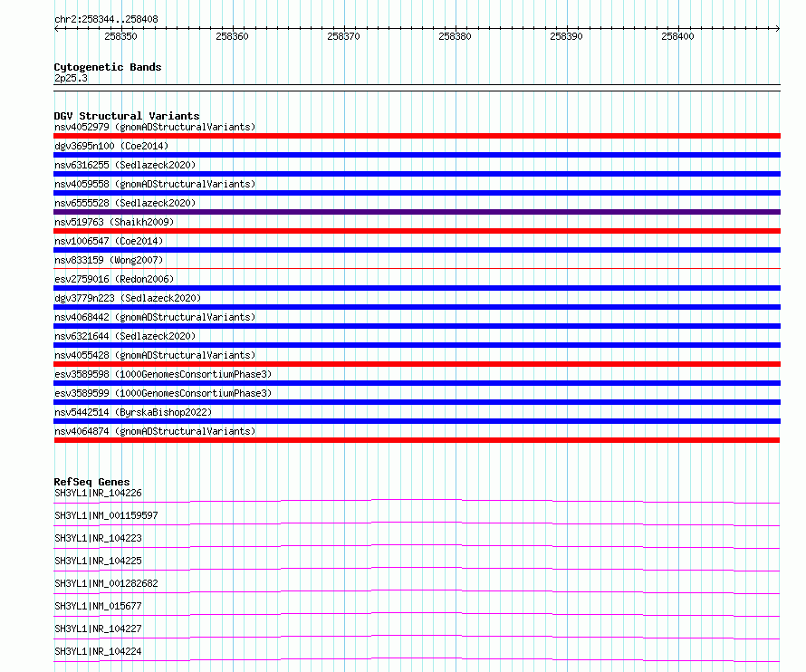Click blue bar under nsv6316255
The width and height of the screenshot is (806, 672).
point(417,174)
